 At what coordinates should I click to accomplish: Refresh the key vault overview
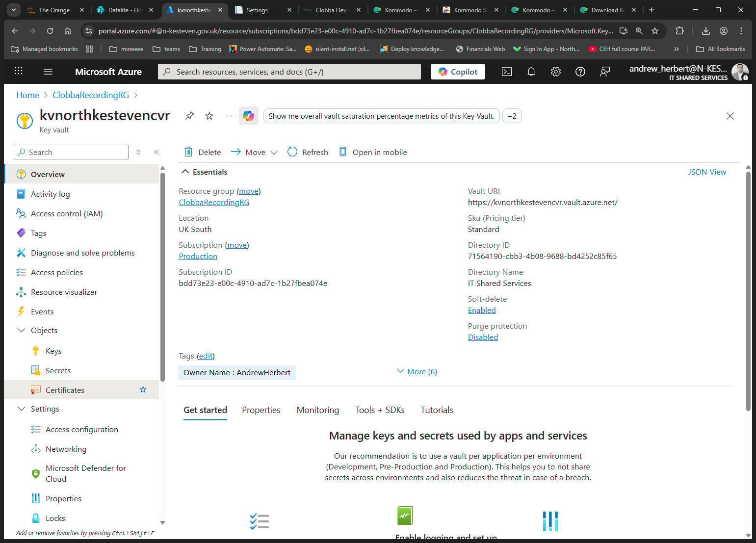[x=308, y=152]
